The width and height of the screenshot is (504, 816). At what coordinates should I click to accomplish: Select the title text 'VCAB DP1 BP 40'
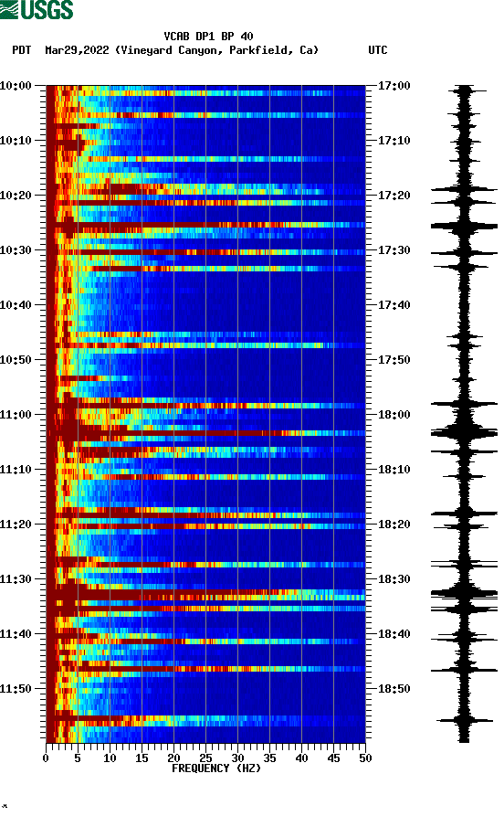point(208,37)
